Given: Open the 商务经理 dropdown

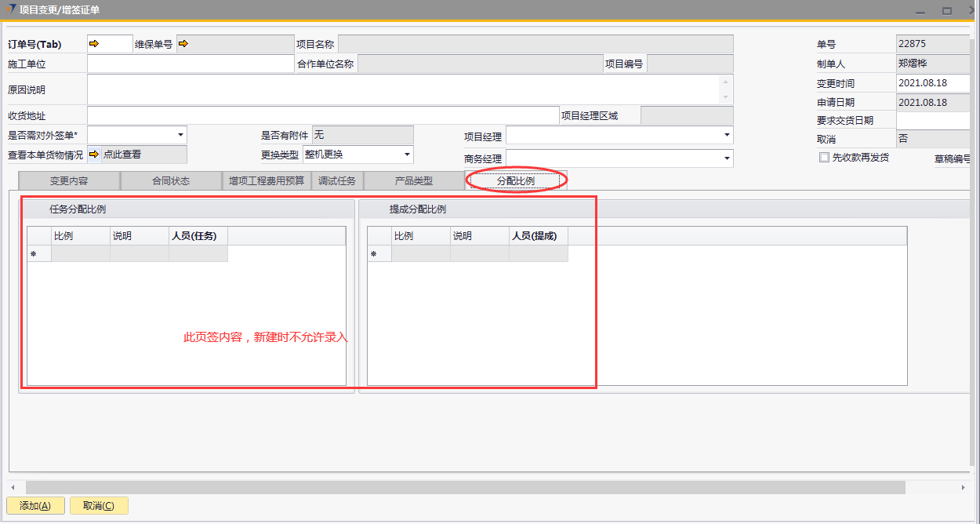Looking at the screenshot, I should tap(726, 158).
